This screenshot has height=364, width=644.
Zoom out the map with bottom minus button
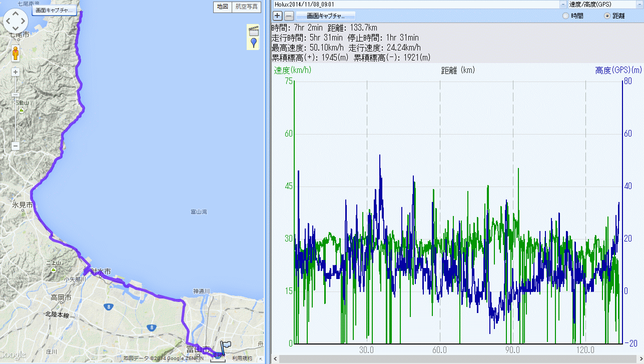[16, 146]
